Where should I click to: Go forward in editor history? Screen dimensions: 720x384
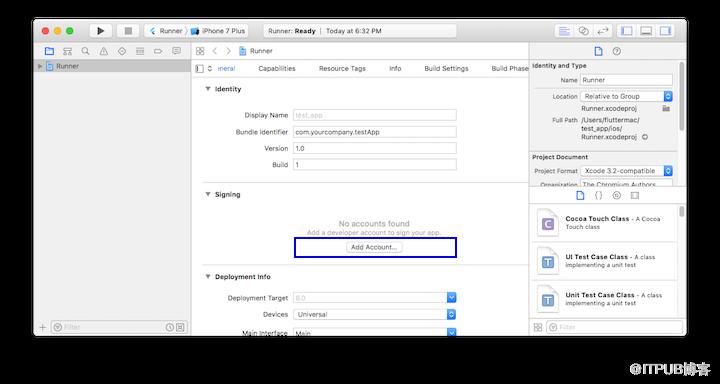click(228, 51)
